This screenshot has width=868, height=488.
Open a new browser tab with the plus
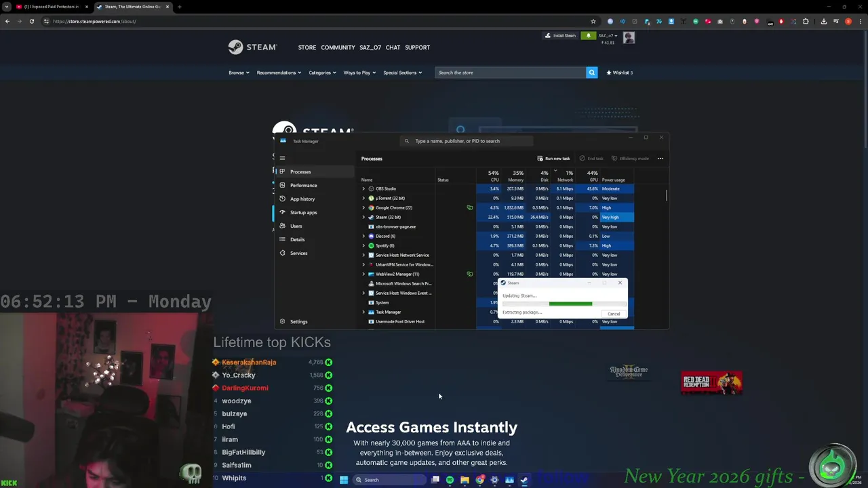pos(179,7)
